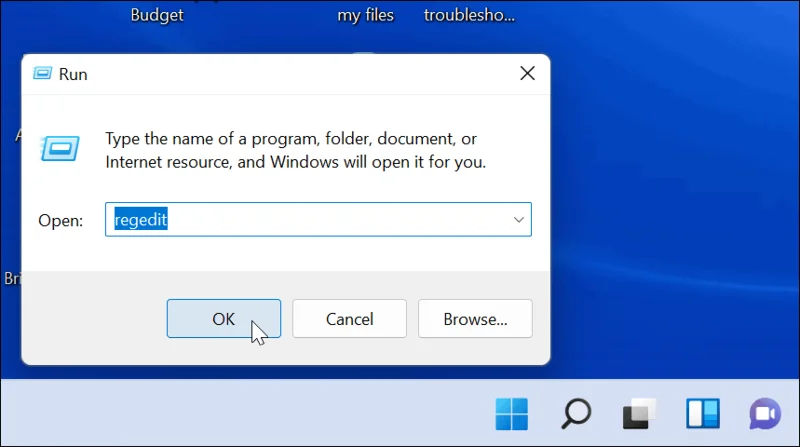The height and width of the screenshot is (447, 800).
Task: Open Task View on the taskbar
Action: (x=639, y=414)
